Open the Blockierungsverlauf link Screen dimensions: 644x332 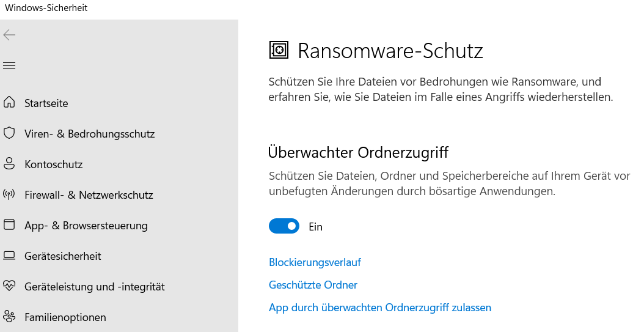(x=315, y=262)
